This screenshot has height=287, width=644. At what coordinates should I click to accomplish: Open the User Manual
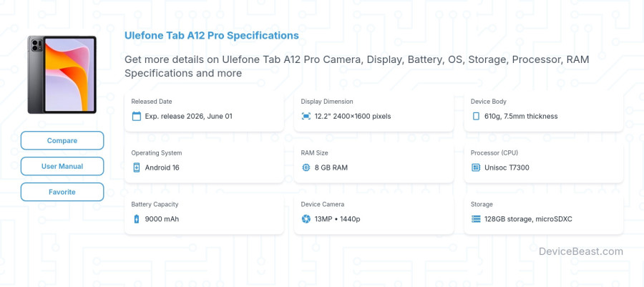click(62, 166)
